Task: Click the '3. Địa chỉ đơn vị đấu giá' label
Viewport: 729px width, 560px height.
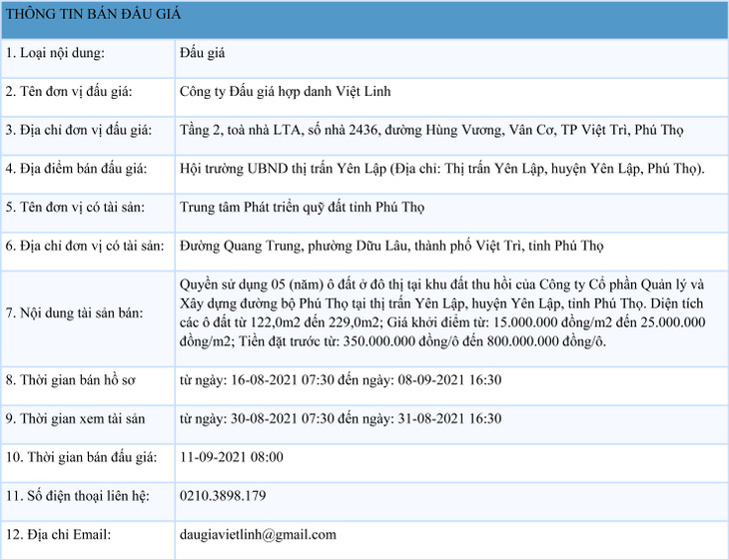Action: click(77, 130)
